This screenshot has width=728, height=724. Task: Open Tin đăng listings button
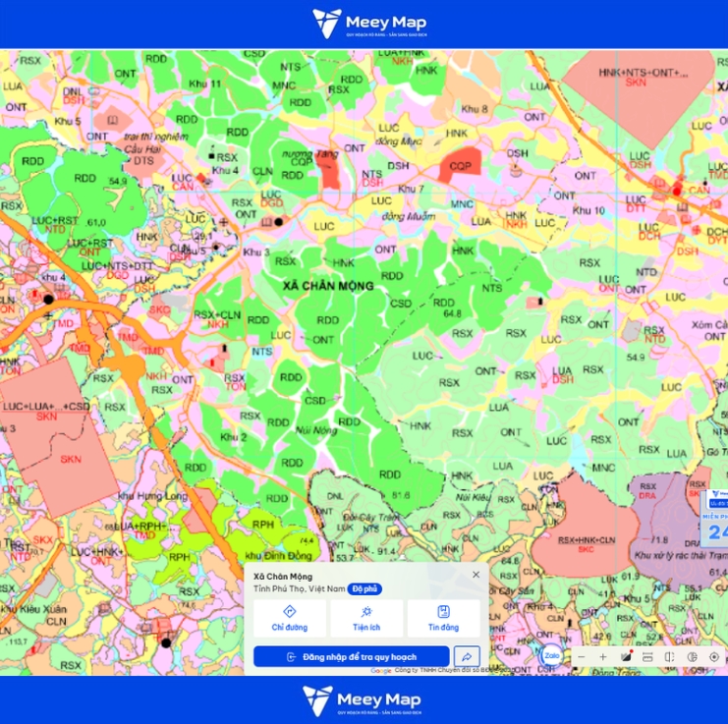click(x=443, y=618)
